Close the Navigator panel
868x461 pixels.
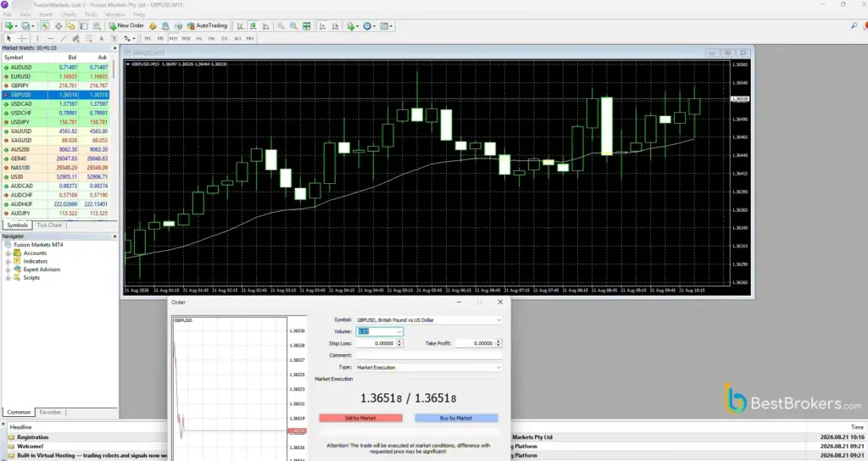coord(114,236)
